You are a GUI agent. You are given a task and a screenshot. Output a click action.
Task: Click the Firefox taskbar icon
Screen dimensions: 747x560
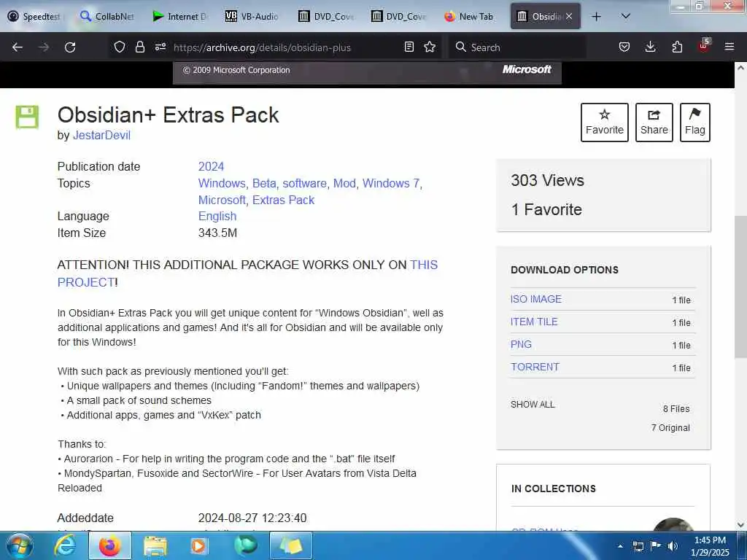[109, 545]
